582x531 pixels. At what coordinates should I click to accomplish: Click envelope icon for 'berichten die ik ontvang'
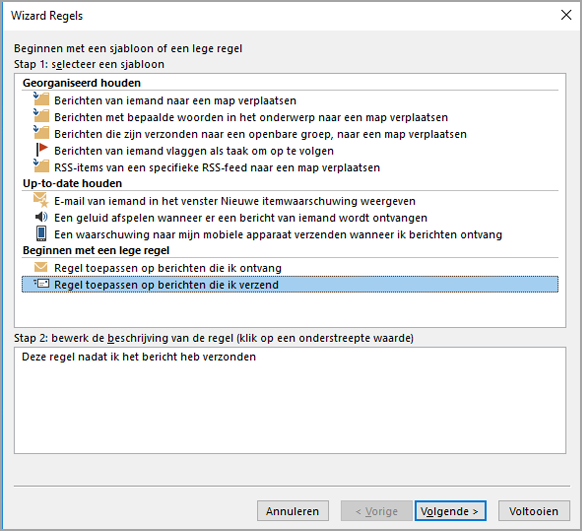click(41, 267)
